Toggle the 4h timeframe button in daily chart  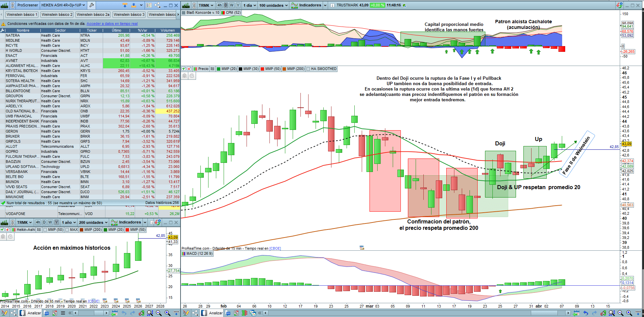(x=220, y=5)
